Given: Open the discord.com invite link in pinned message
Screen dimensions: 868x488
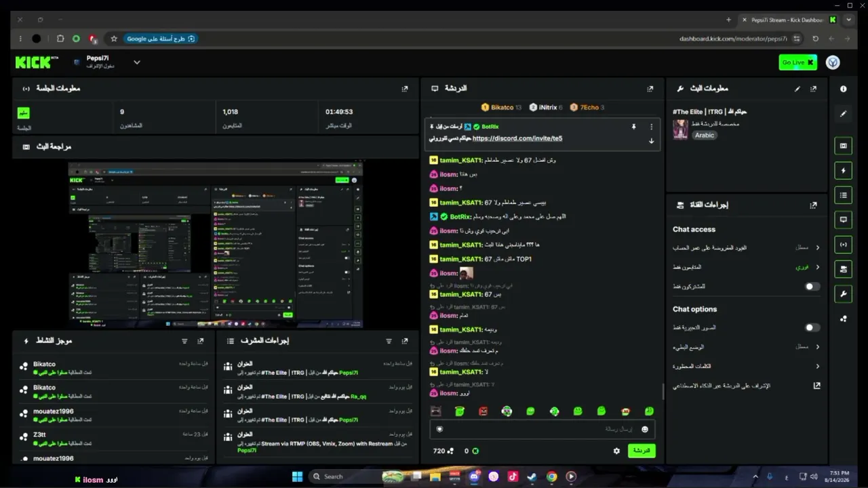Looking at the screenshot, I should click(x=517, y=138).
